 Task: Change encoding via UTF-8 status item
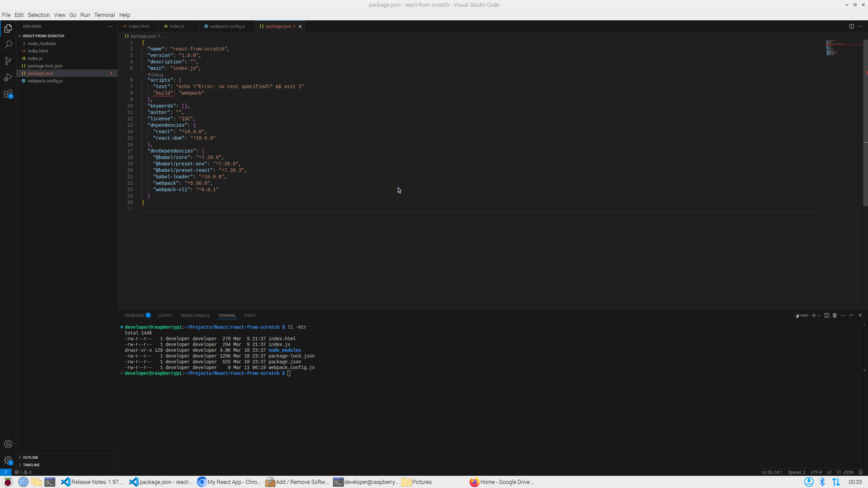pyautogui.click(x=816, y=472)
